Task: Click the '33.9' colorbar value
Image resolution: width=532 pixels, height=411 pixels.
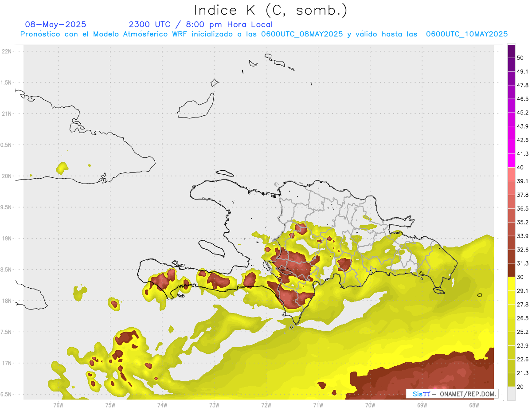Action: click(x=523, y=236)
